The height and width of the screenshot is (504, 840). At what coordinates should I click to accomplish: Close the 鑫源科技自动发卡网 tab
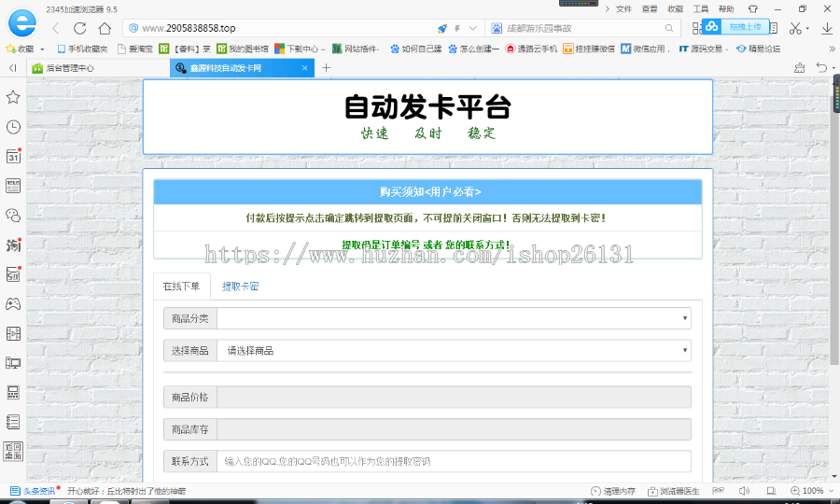click(304, 68)
